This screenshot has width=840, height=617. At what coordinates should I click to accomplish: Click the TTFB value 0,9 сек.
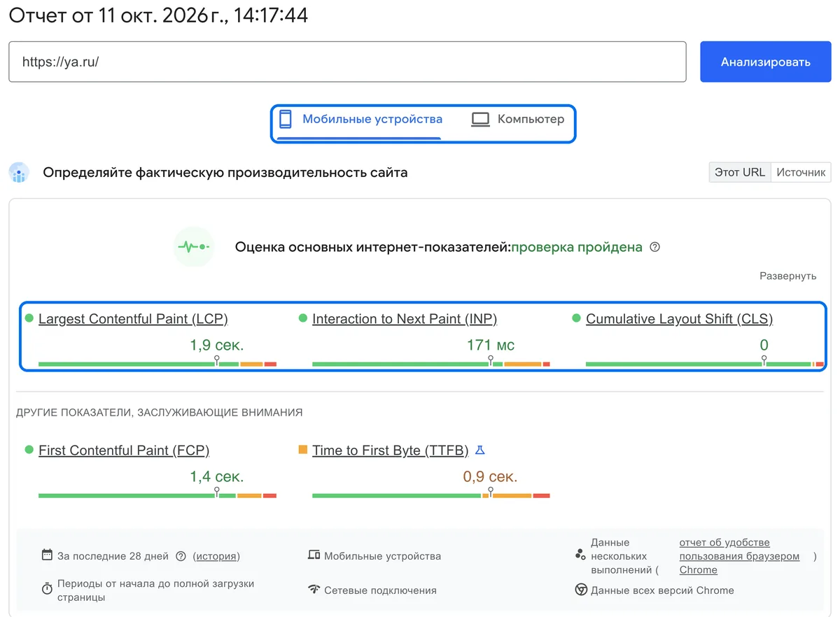pyautogui.click(x=490, y=477)
